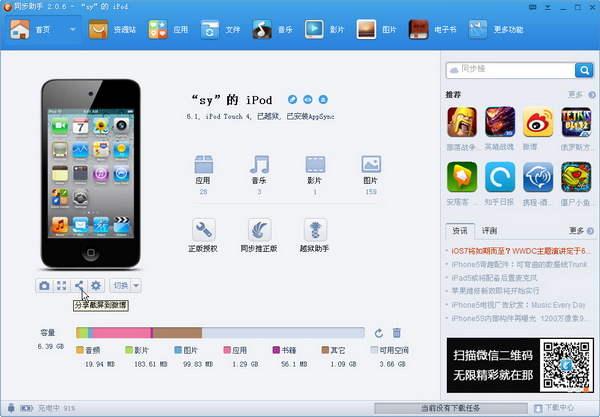Click the 影片 green legend swatch

click(x=129, y=350)
